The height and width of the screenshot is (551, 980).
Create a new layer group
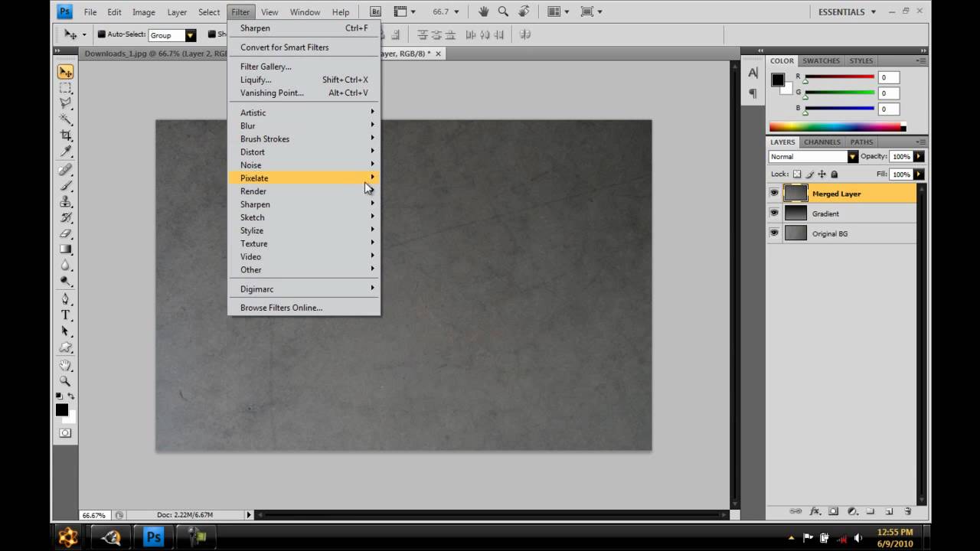point(871,511)
